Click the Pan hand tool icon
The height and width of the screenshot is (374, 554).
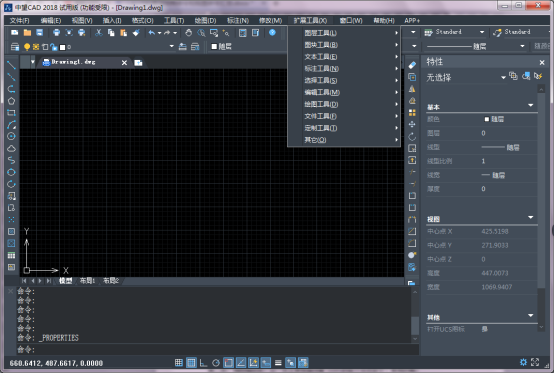(x=189, y=33)
